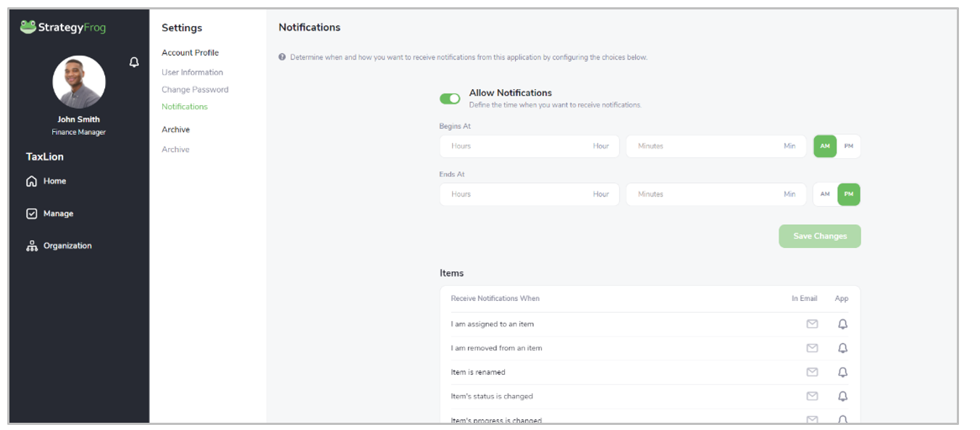Click the Save Changes button
The width and height of the screenshot is (980, 430).
pyautogui.click(x=820, y=236)
